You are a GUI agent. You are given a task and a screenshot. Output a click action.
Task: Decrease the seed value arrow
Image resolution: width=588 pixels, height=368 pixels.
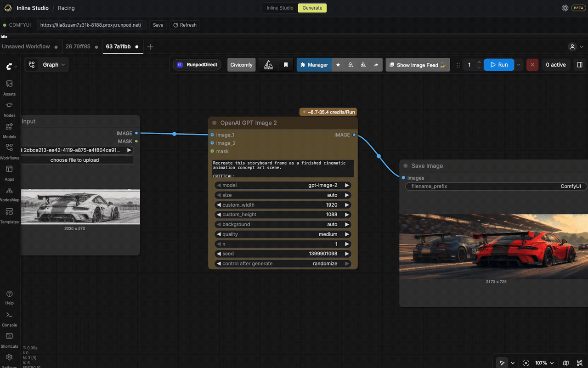click(x=219, y=254)
